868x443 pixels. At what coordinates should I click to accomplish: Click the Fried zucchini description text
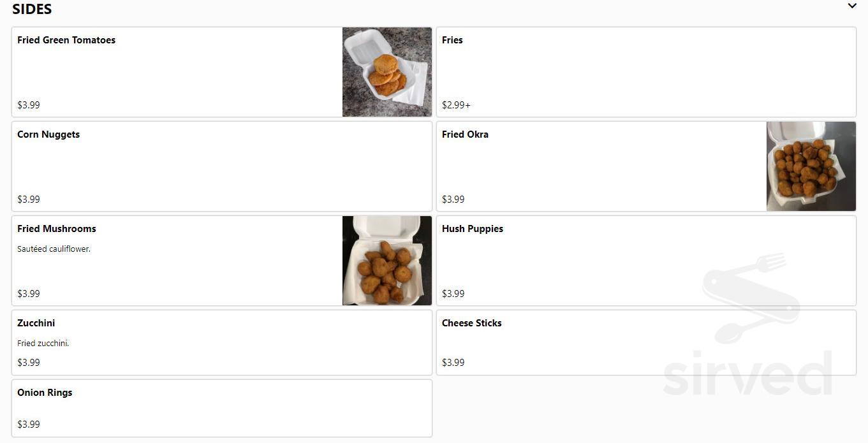(x=43, y=344)
